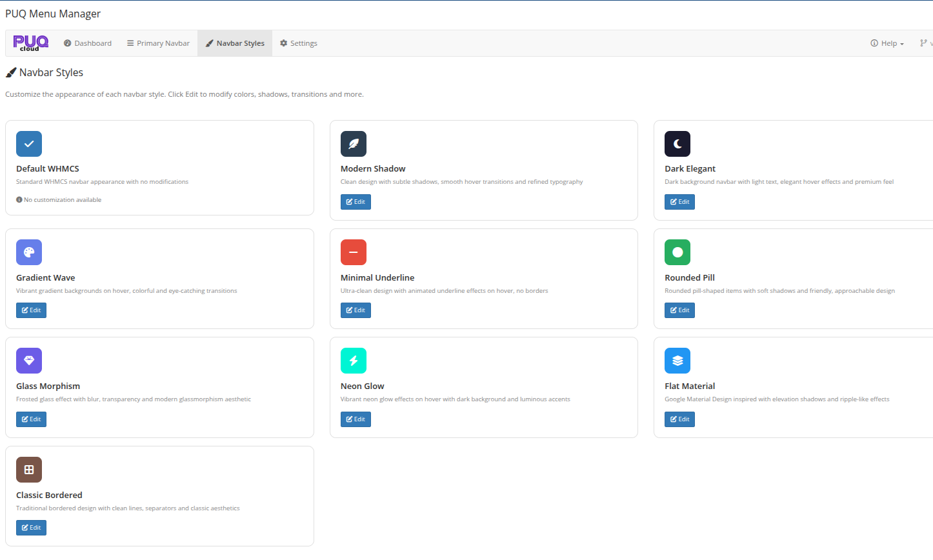Click the minus icon on Minimal Underline card

(354, 252)
